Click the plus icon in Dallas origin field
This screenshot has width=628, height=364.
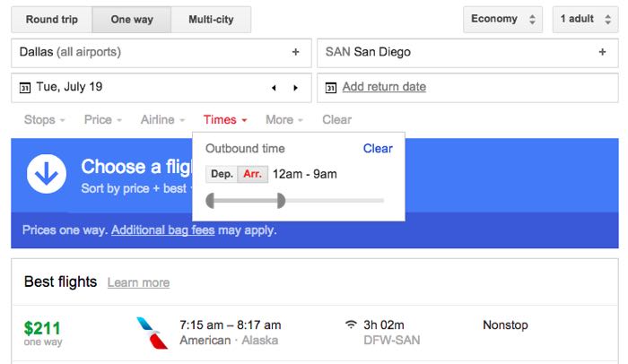[x=295, y=52]
